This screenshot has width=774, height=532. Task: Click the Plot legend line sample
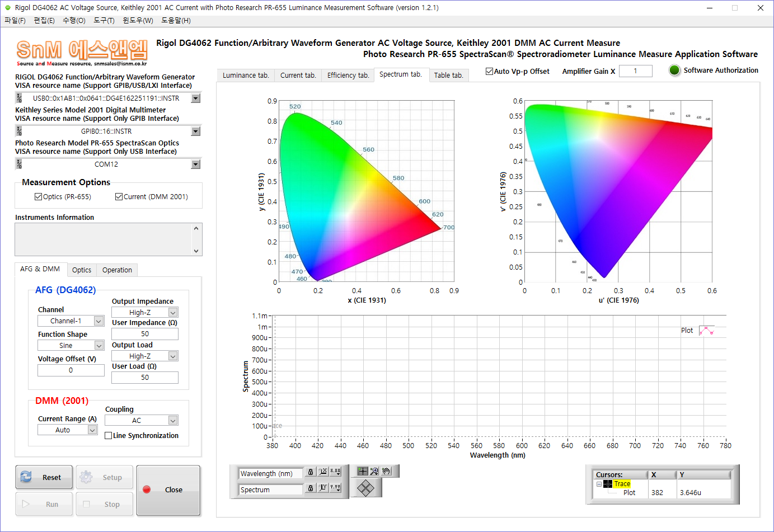tap(707, 331)
